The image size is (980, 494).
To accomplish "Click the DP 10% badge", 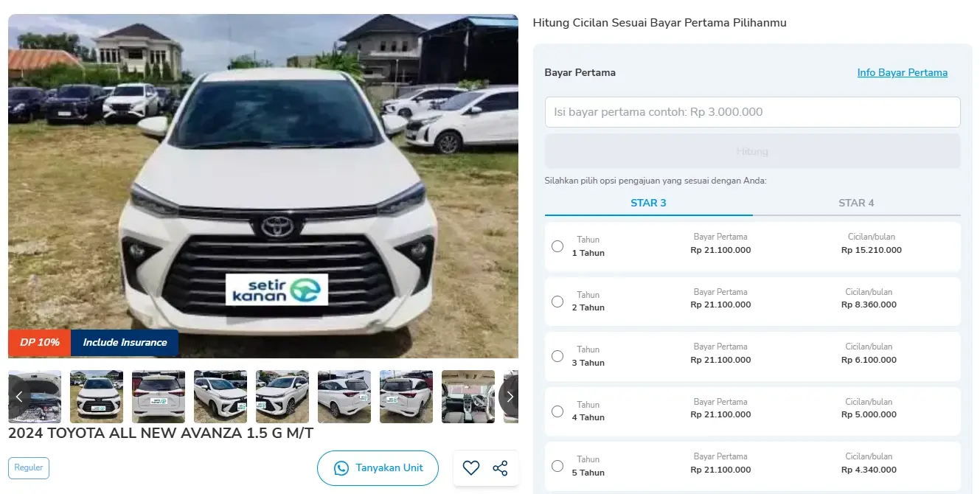I will point(40,342).
